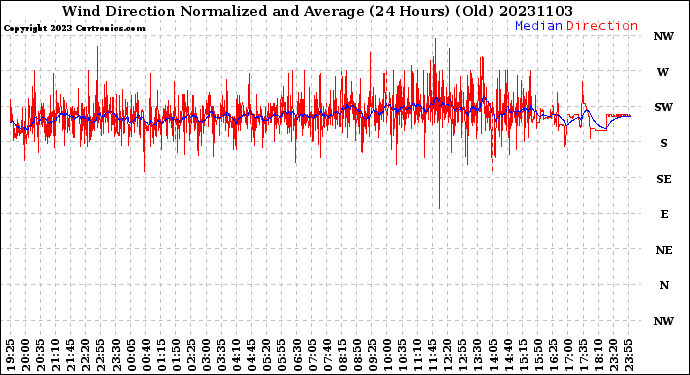Click the 17:35 time axis label
Viewport: 690px width, 375px height.
[583, 355]
